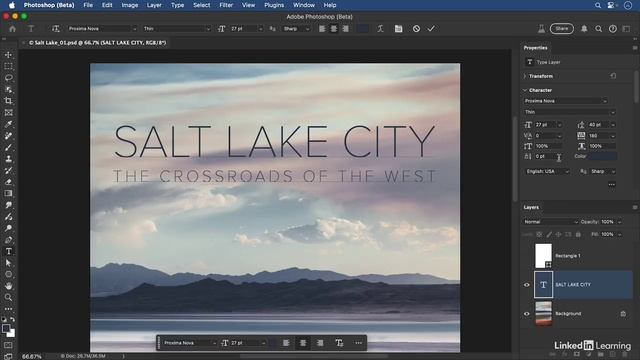
Task: Toggle text orientation in options bar
Action: 56,29
